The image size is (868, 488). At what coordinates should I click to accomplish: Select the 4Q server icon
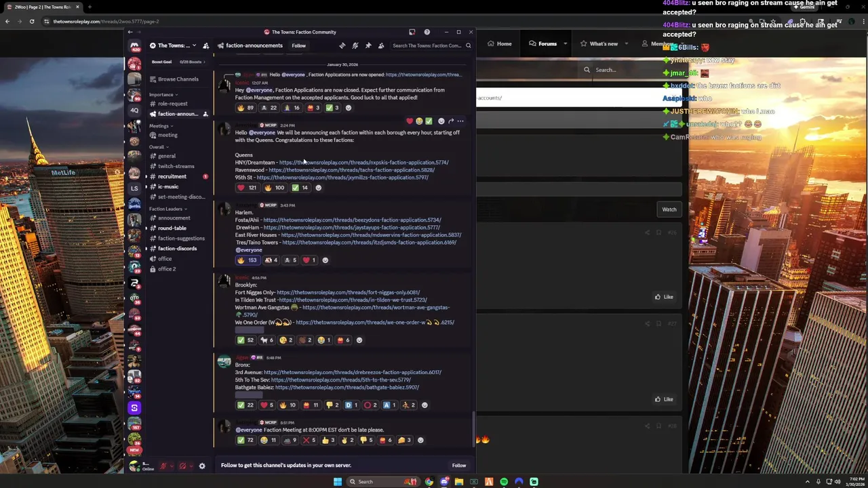tap(134, 110)
